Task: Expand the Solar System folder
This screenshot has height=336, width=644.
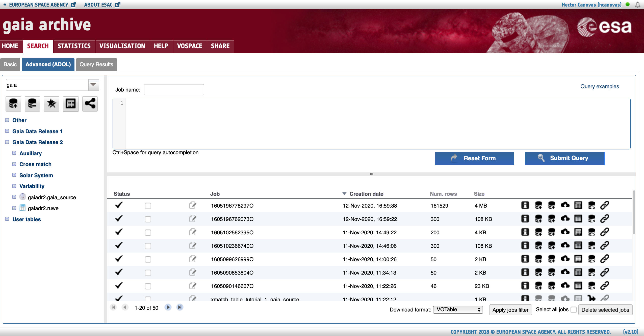Action: click(14, 175)
